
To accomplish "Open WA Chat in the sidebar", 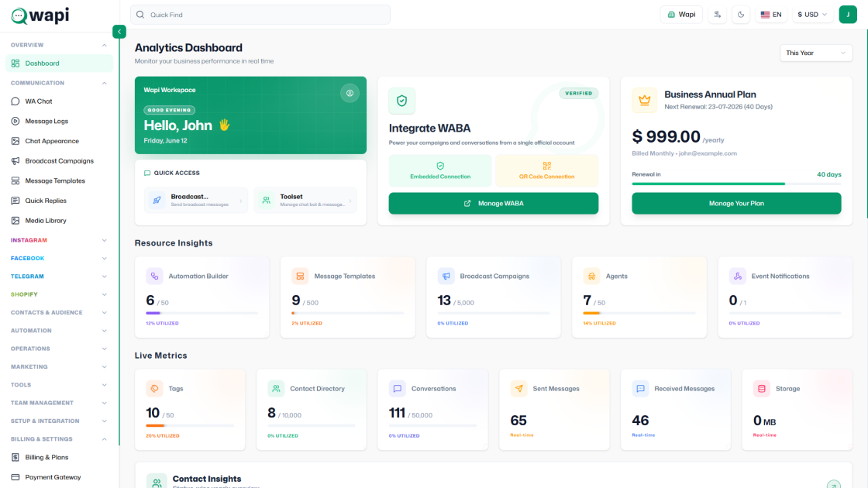I will 59,101.
